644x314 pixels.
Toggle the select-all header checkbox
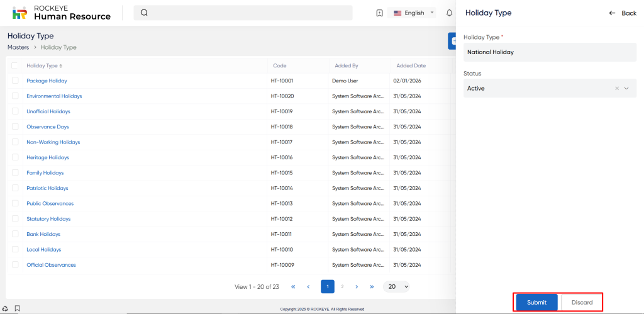[15, 65]
